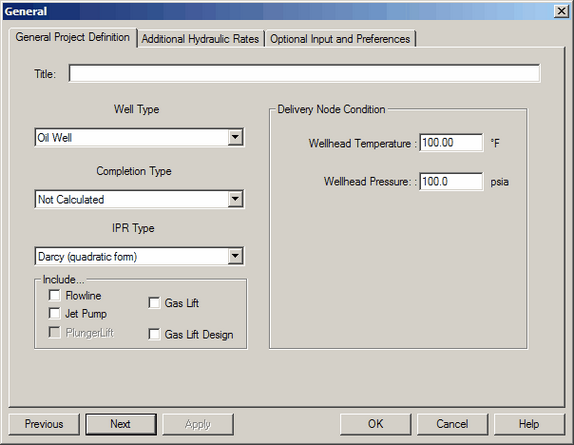574x445 pixels.
Task: Confirm settings with OK button
Action: click(376, 424)
